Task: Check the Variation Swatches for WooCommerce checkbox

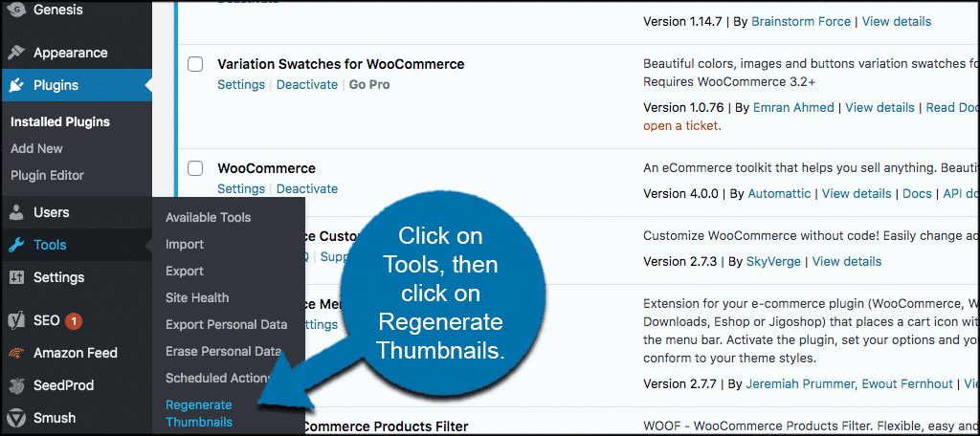Action: [x=195, y=64]
